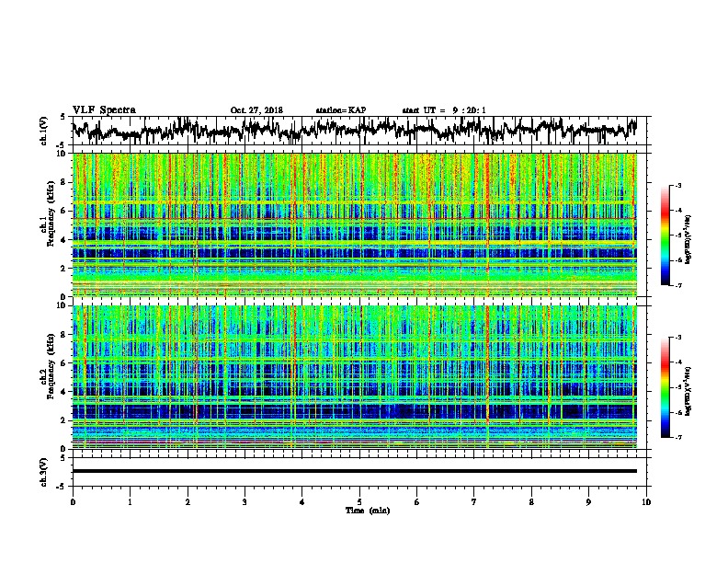Click the ch.1 colorbar log(PSD) label

coord(688,239)
